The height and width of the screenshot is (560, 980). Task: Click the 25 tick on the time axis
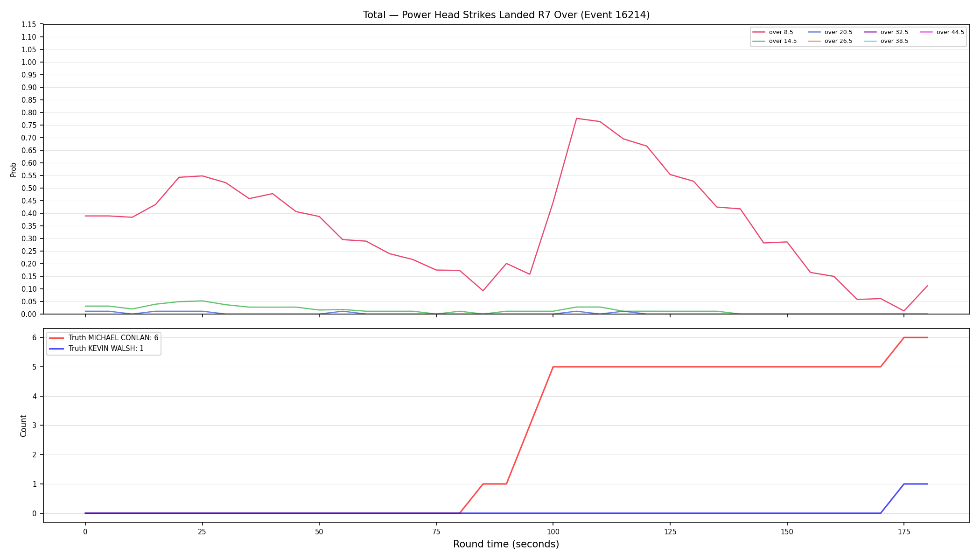[202, 531]
